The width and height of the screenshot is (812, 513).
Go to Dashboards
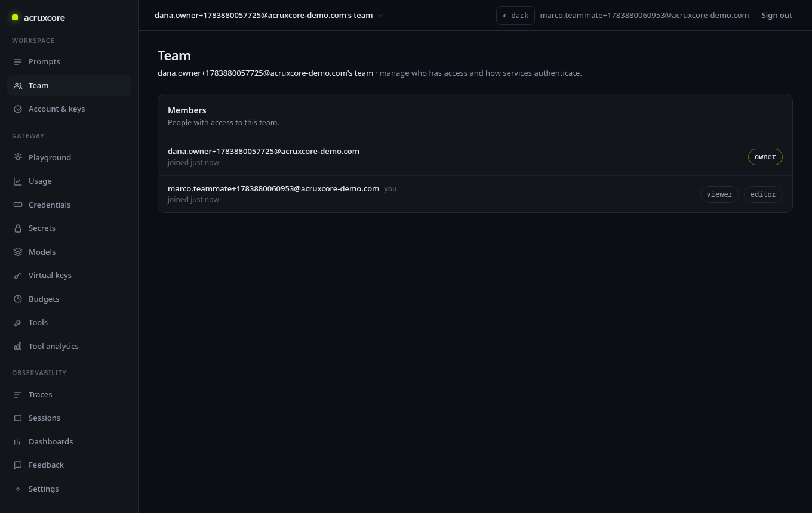(69, 441)
